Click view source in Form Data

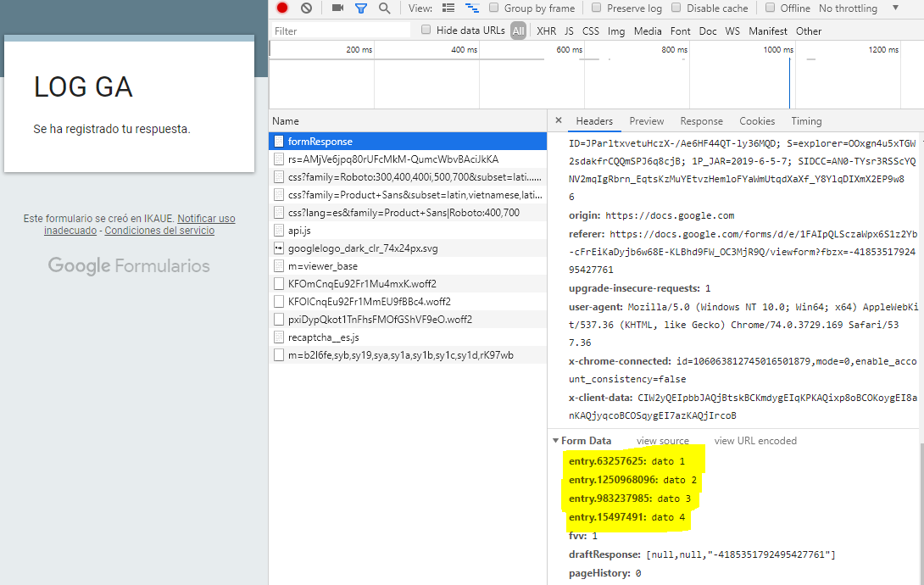click(x=662, y=441)
